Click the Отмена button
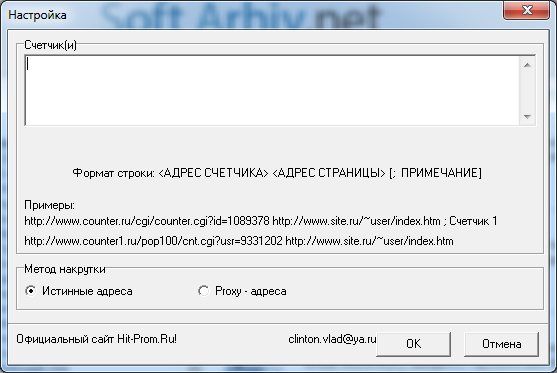Viewport: 557px width, 373px height. pyautogui.click(x=501, y=344)
